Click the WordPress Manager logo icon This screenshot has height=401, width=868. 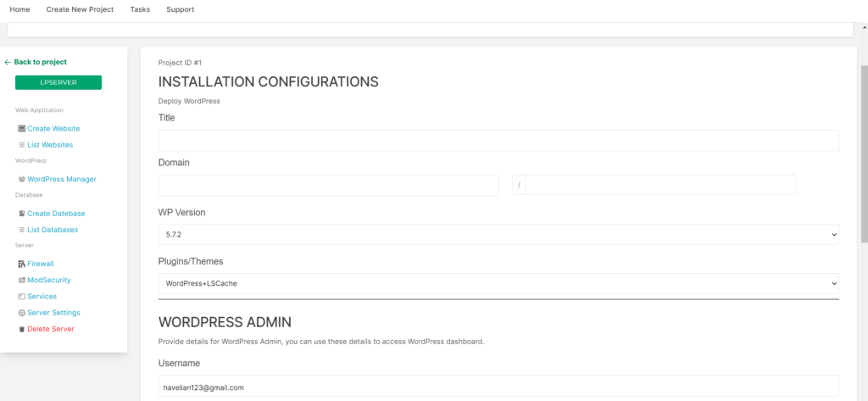coord(21,180)
